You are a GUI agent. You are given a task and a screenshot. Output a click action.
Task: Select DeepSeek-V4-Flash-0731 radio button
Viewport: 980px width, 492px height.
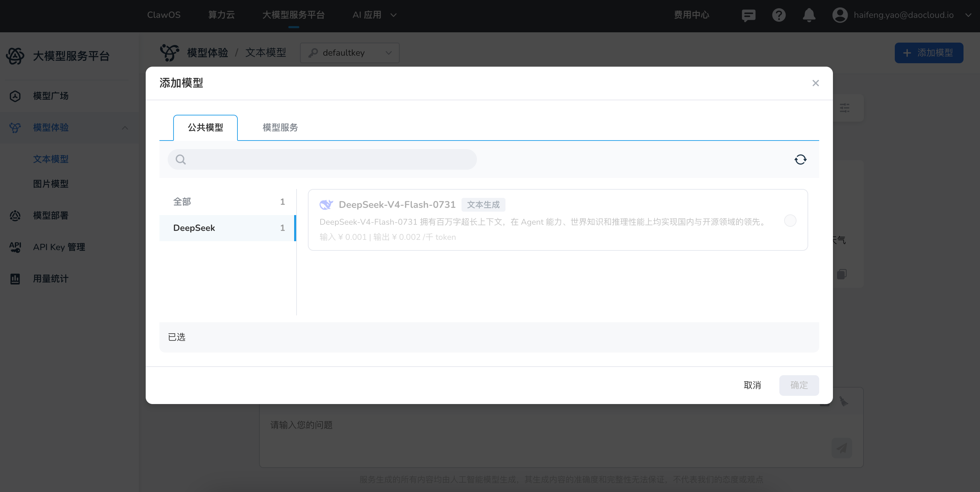(790, 221)
